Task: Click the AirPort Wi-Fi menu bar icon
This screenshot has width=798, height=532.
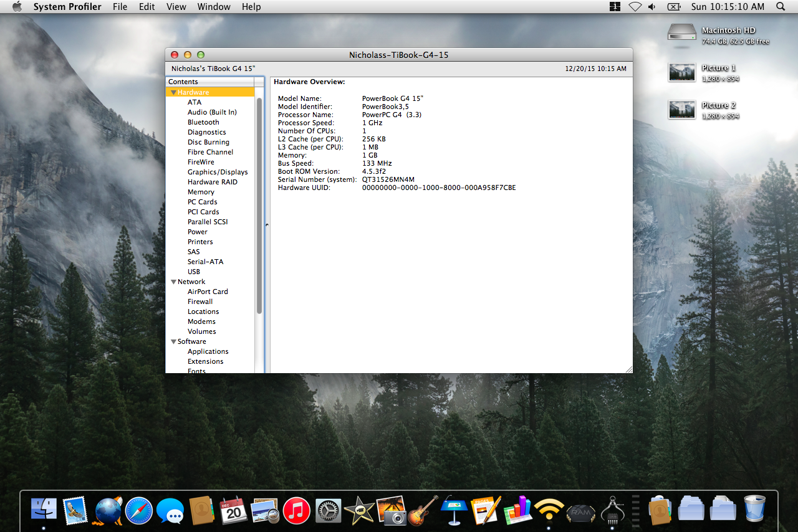Action: (x=635, y=7)
